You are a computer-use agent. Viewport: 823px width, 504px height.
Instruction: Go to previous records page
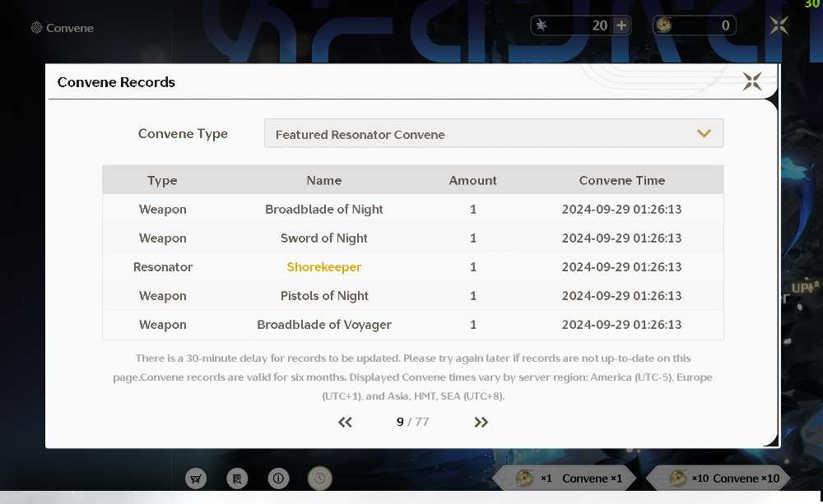coord(345,422)
